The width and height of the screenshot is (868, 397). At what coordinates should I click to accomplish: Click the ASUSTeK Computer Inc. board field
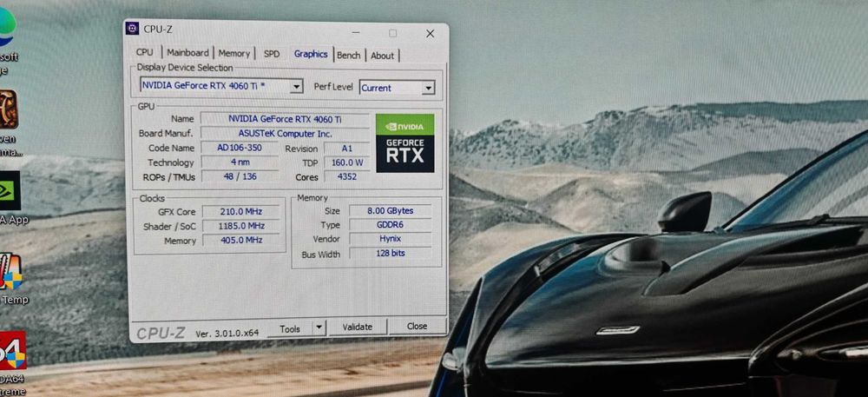coord(285,134)
